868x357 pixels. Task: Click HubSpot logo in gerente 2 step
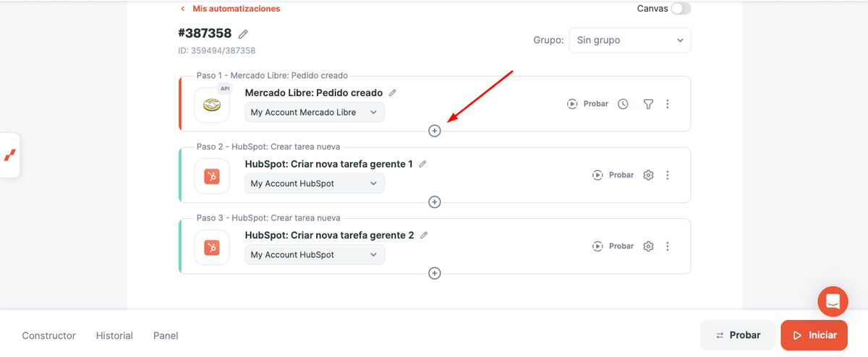(212, 248)
